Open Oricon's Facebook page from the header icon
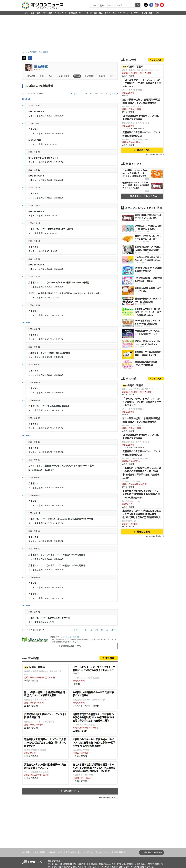The height and width of the screenshot is (868, 186). 151,5
